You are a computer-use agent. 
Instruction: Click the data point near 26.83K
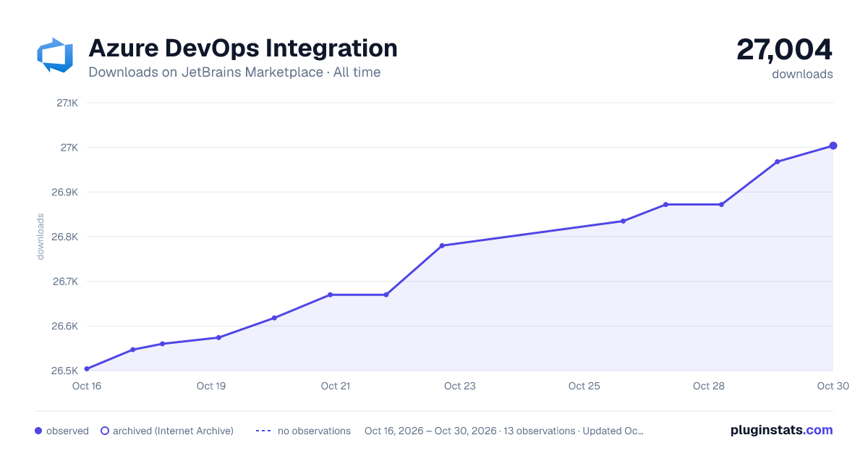[623, 221]
